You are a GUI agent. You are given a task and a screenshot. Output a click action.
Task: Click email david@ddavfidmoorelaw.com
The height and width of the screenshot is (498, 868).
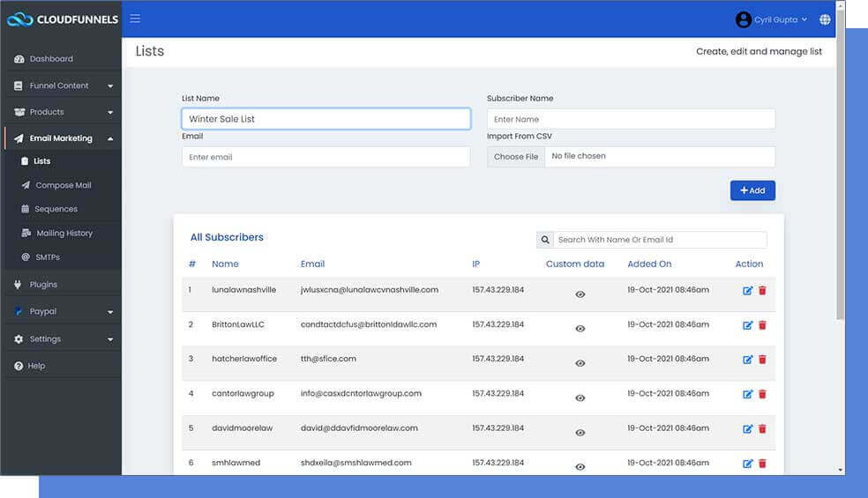pyautogui.click(x=359, y=427)
